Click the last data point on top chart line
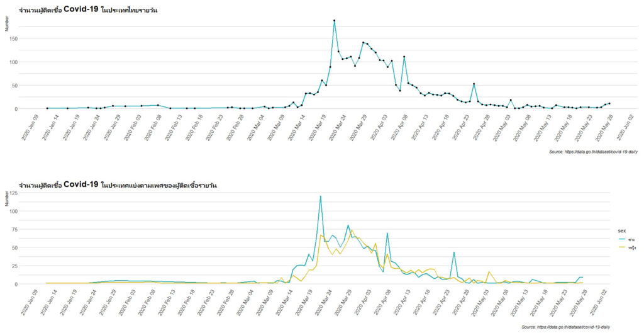 [x=609, y=103]
